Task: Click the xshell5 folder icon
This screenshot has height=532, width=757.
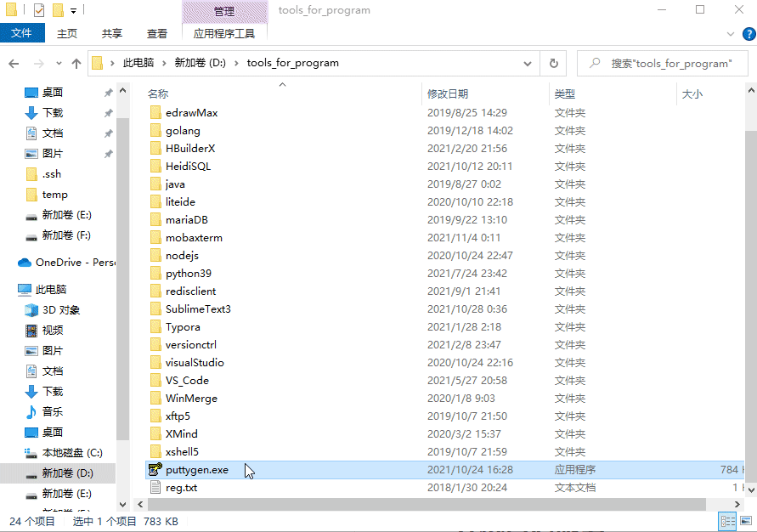Action: point(155,452)
